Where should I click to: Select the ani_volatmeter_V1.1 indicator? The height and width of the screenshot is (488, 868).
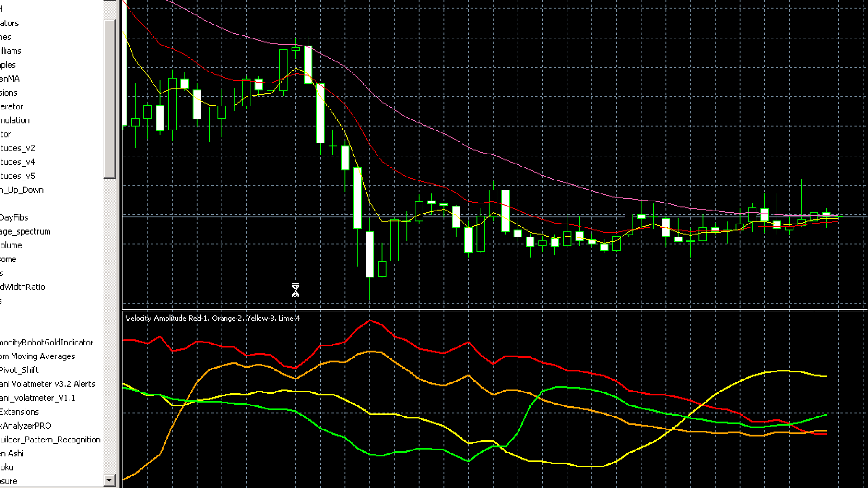pos(38,398)
